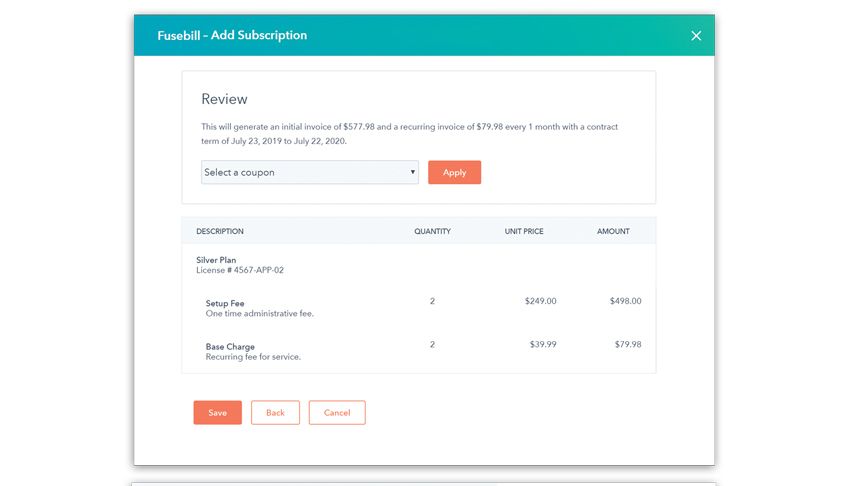The image size is (863, 486).
Task: Click the Setup Fee row label
Action: pyautogui.click(x=225, y=303)
